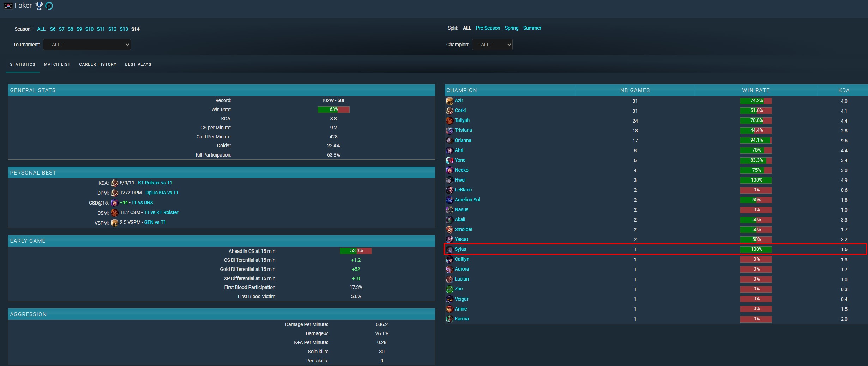Viewport: 868px width, 366px height.
Task: Click the Nasus champion icon
Action: tap(450, 210)
